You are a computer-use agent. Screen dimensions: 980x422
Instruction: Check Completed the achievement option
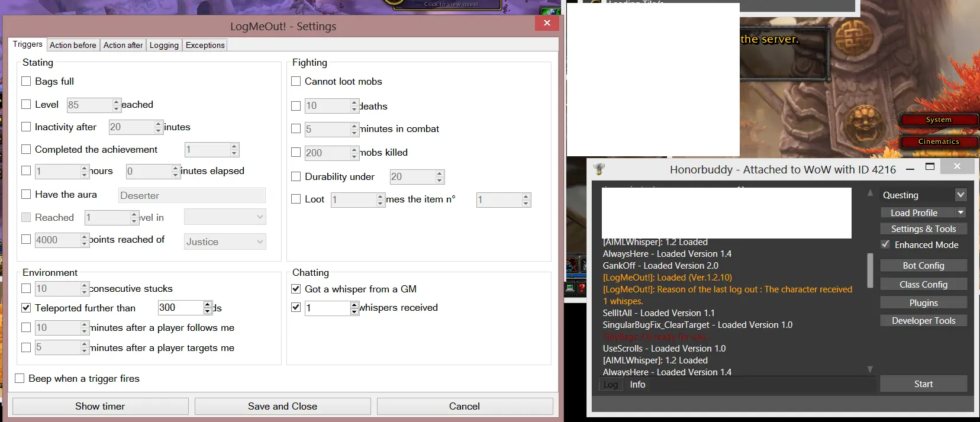26,149
